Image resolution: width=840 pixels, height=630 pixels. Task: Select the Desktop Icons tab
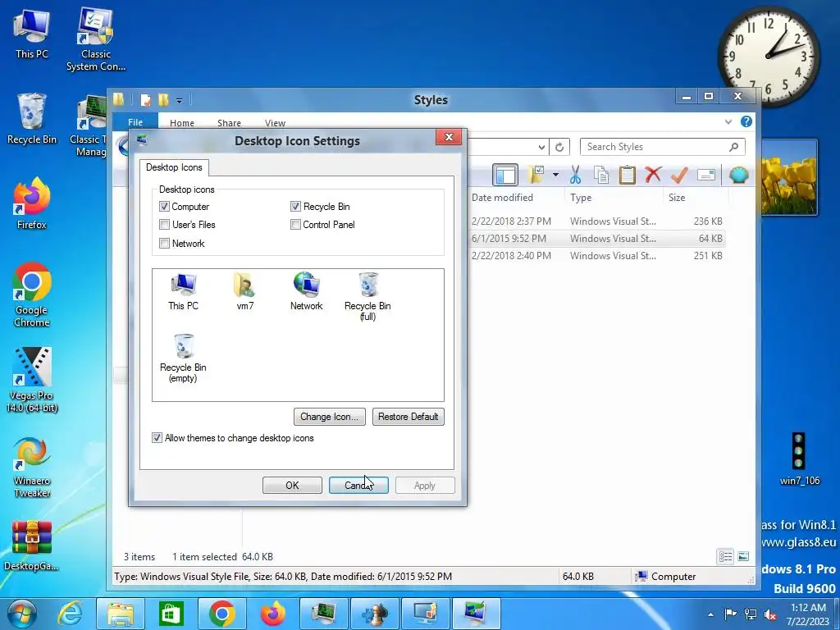174,167
